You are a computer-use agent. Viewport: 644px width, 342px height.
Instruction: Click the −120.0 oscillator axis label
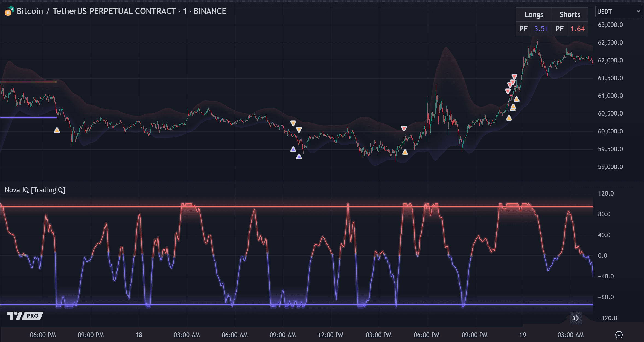click(x=607, y=318)
